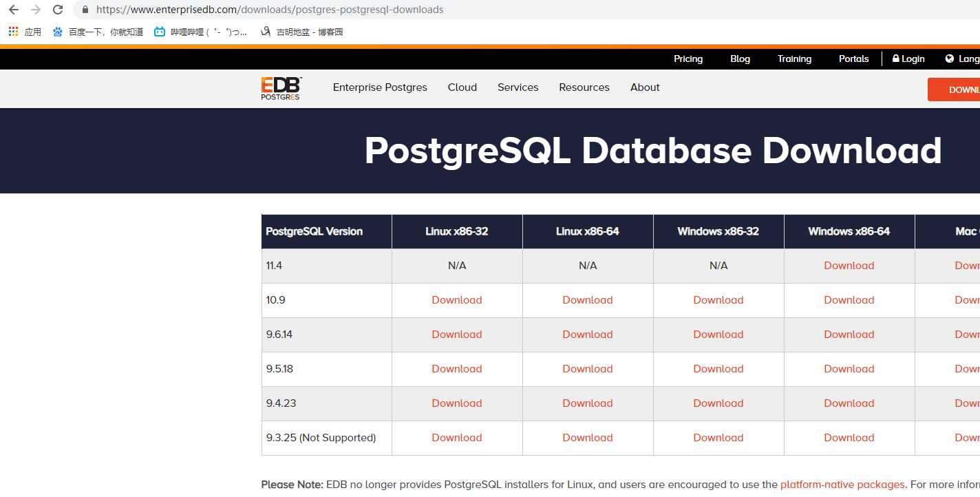Click the address bar URL
The width and height of the screenshot is (980, 497).
(270, 10)
